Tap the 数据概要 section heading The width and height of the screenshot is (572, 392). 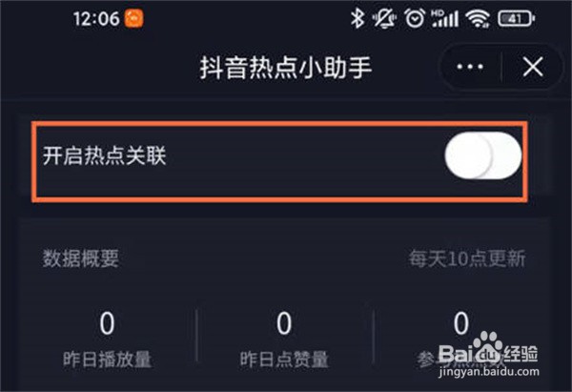click(81, 258)
